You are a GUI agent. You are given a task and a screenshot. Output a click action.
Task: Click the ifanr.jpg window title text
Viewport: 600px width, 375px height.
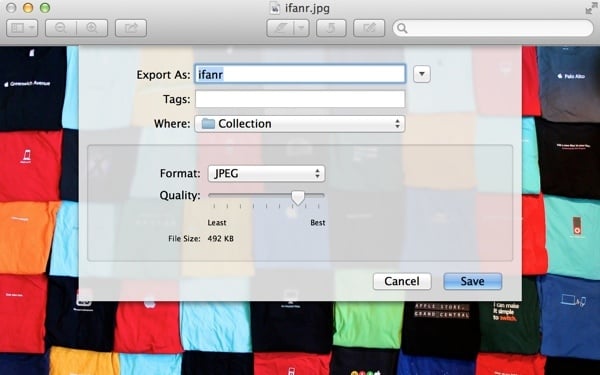pyautogui.click(x=307, y=8)
